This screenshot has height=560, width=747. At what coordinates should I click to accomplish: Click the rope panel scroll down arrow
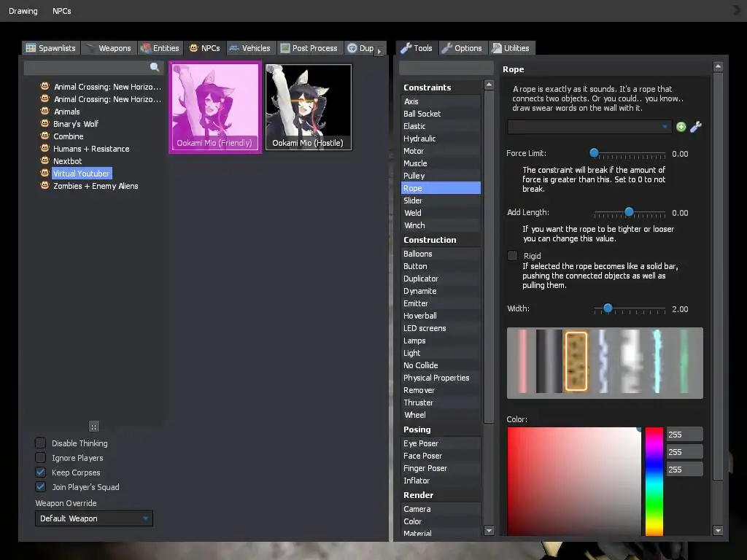point(718,530)
